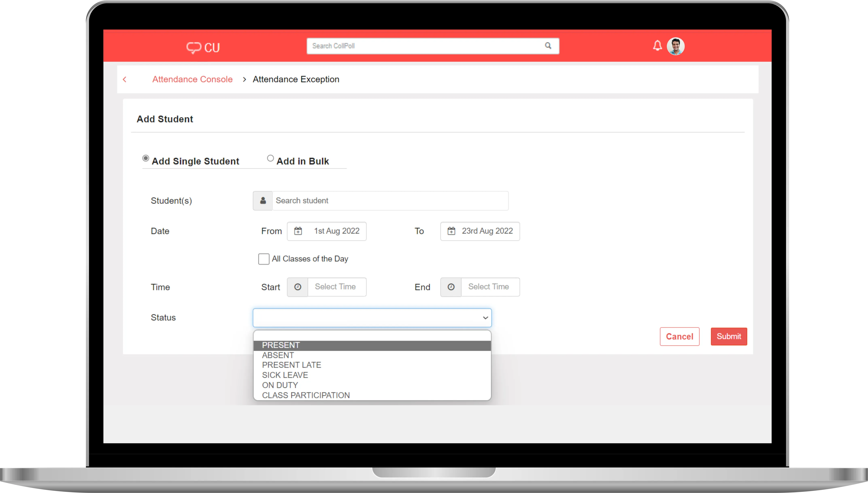
Task: Click the person icon beside Search student
Action: click(263, 201)
